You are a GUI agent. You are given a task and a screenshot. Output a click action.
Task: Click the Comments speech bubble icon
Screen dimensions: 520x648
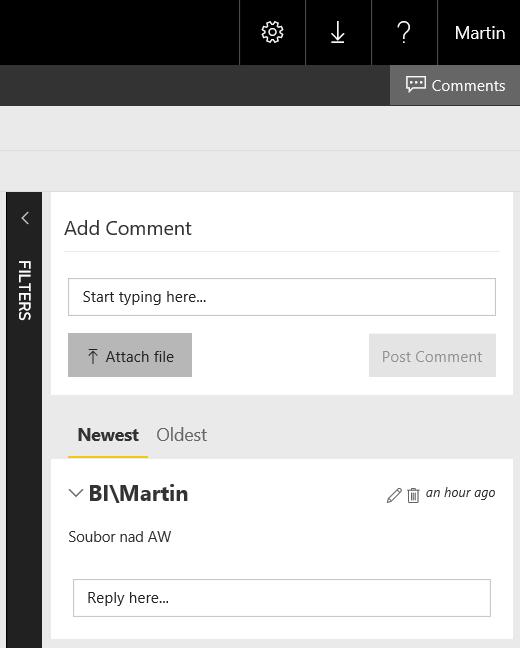415,84
